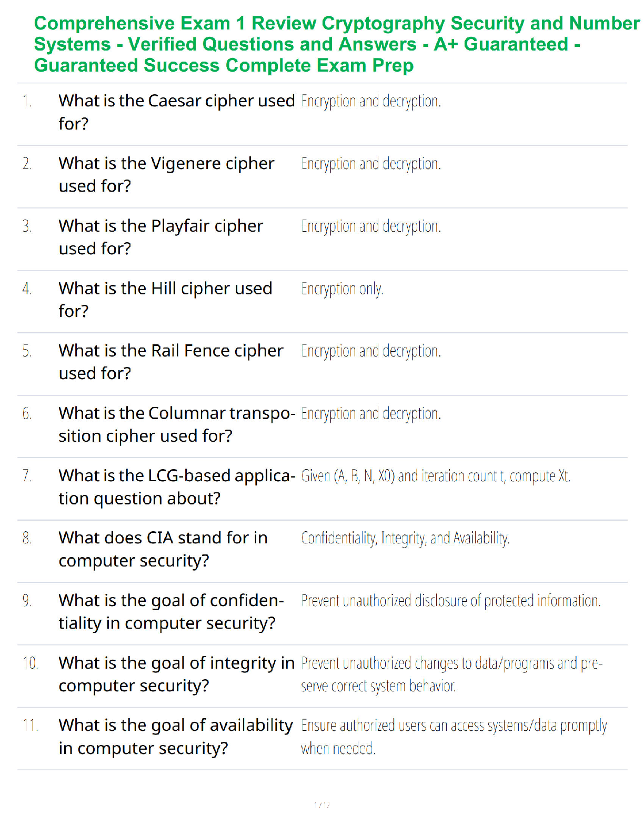Click the green document title heading
The image size is (644, 834).
click(337, 44)
